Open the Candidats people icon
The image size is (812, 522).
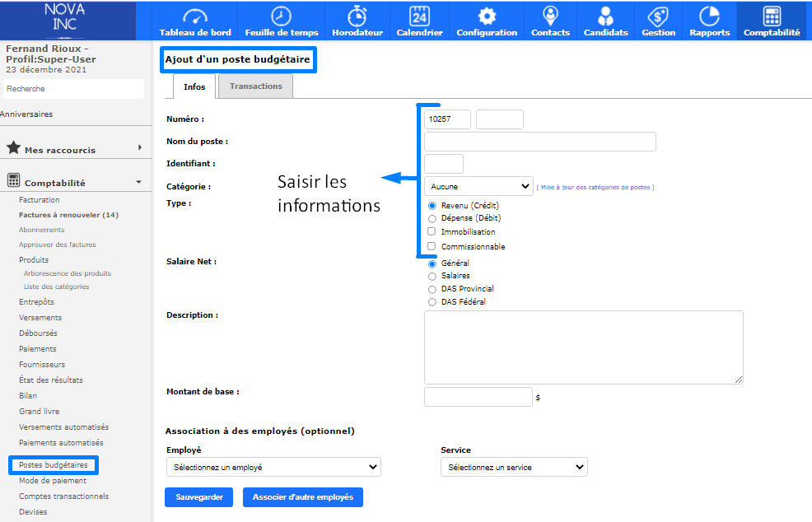coord(605,17)
